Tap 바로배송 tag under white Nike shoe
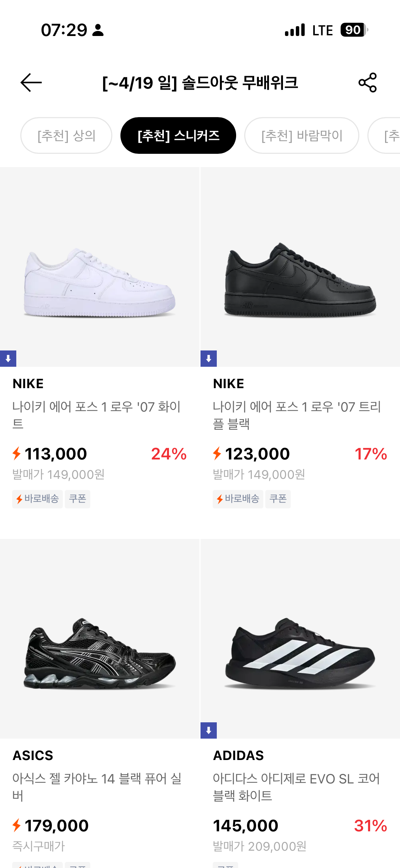Image resolution: width=400 pixels, height=868 pixels. (x=37, y=499)
